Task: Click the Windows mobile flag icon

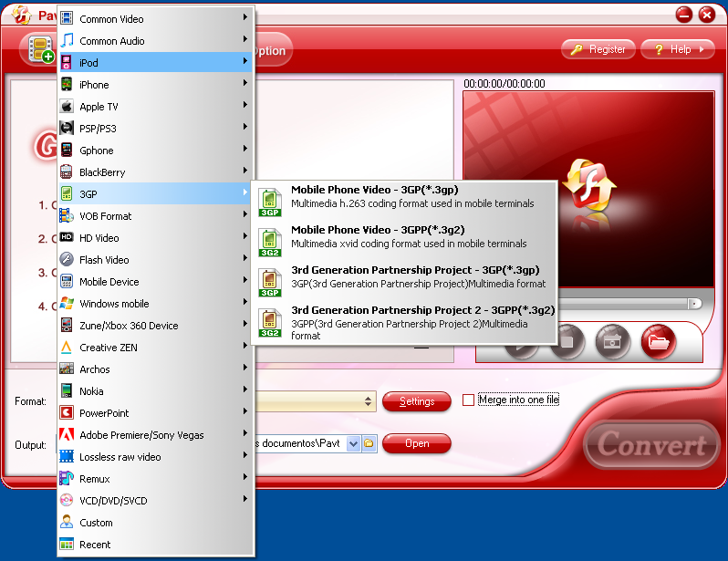Action: pyautogui.click(x=67, y=303)
